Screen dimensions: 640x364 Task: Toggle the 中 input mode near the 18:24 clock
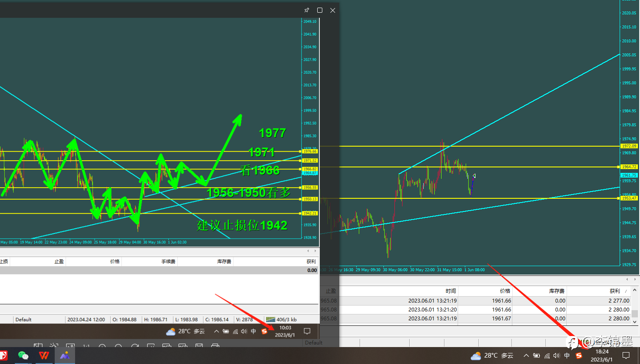(567, 356)
